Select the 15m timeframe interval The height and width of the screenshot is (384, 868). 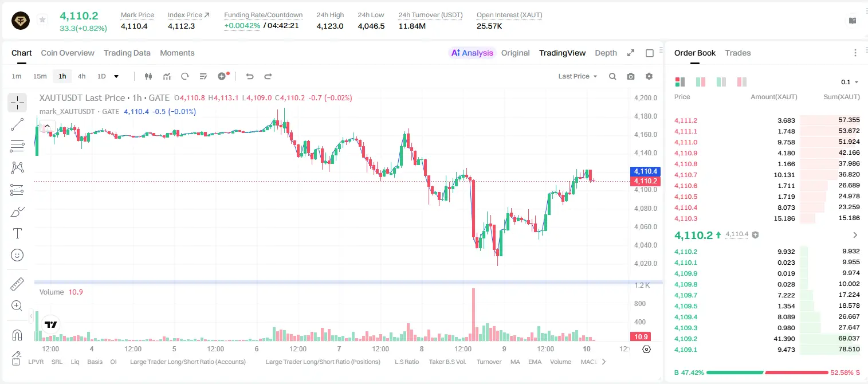tap(40, 76)
